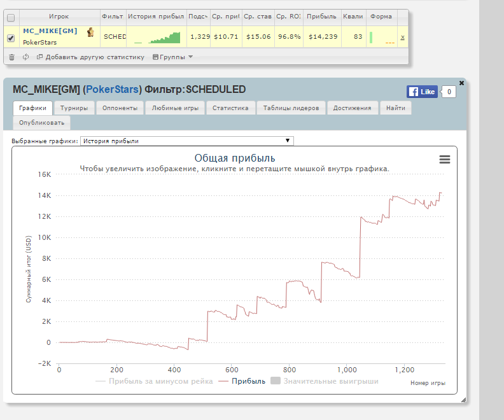Switch to the Найти tab
The height and width of the screenshot is (420, 504).
coord(396,108)
